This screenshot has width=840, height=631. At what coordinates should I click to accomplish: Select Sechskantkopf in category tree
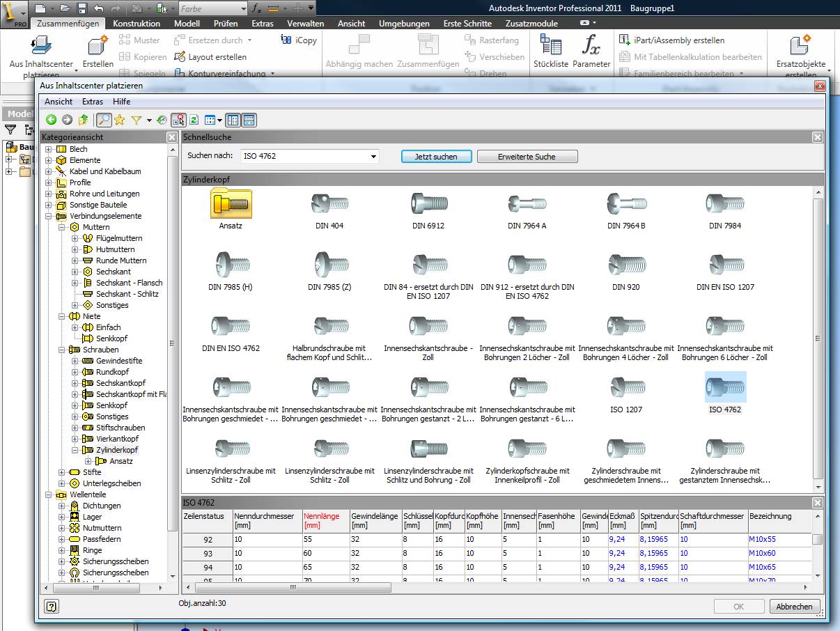click(120, 383)
